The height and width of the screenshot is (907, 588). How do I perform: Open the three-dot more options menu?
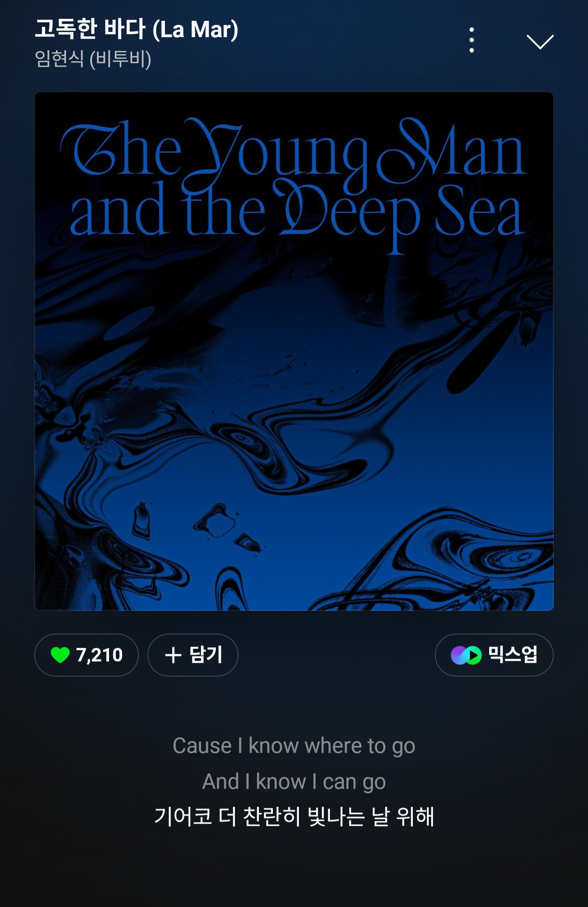click(x=472, y=40)
